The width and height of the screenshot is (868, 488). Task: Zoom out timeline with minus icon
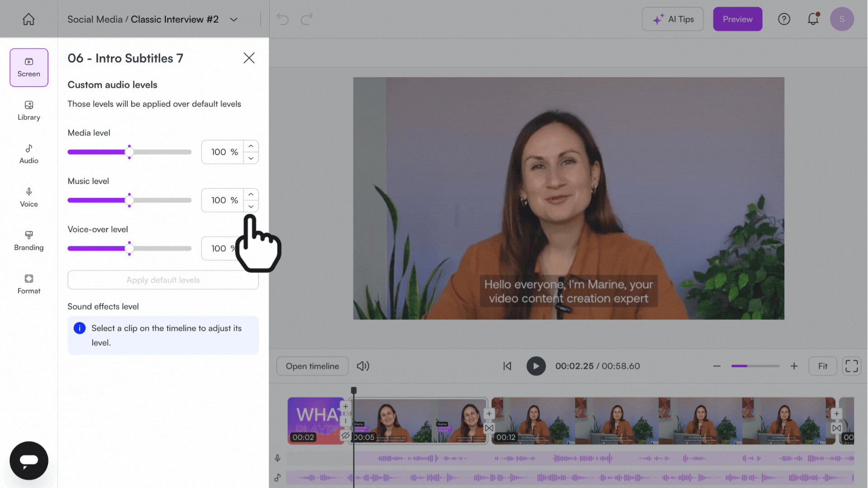pyautogui.click(x=717, y=366)
